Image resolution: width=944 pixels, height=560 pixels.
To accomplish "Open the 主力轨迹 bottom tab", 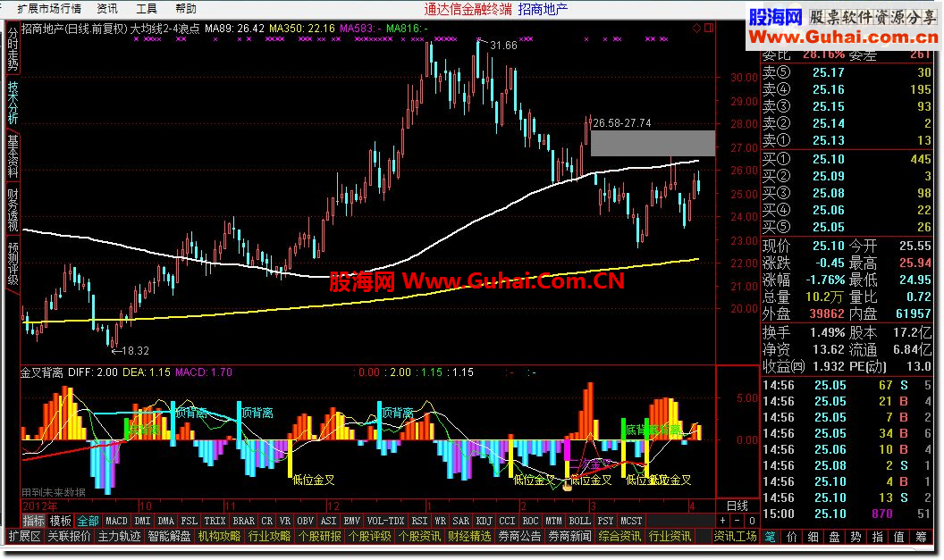I will click(x=119, y=536).
